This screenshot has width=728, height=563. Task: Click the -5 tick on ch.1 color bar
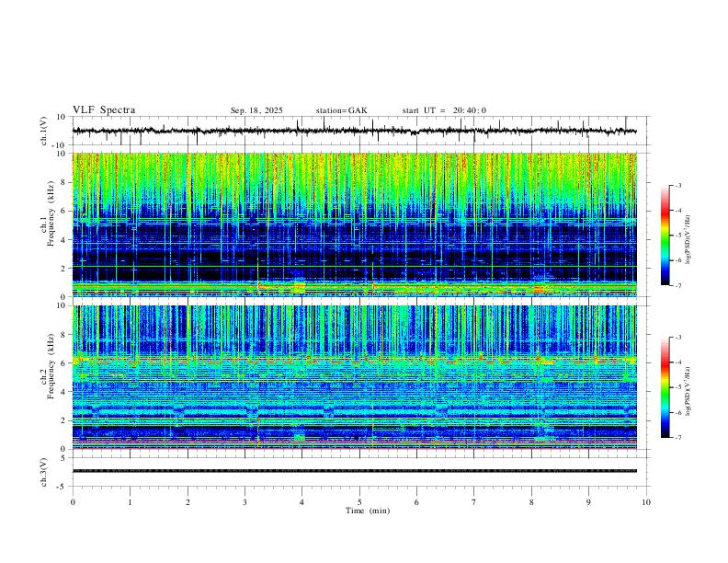tap(677, 236)
